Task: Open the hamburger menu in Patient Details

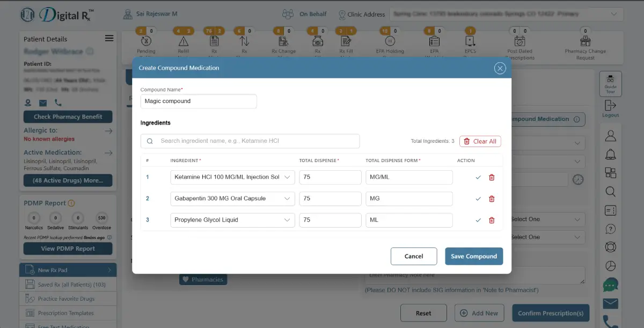Action: [x=109, y=39]
